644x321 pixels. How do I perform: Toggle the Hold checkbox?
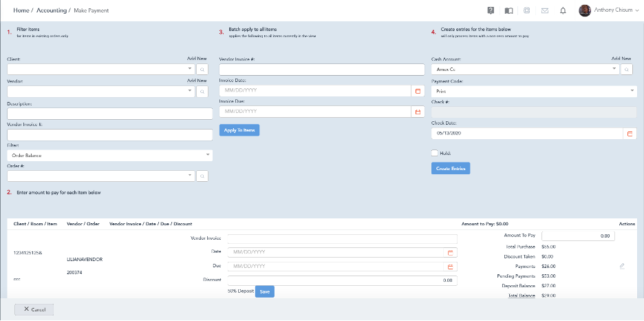(x=435, y=153)
